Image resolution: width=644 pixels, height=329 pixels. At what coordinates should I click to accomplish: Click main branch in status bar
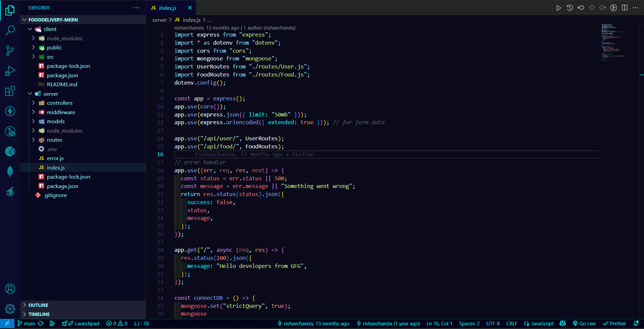(26, 324)
